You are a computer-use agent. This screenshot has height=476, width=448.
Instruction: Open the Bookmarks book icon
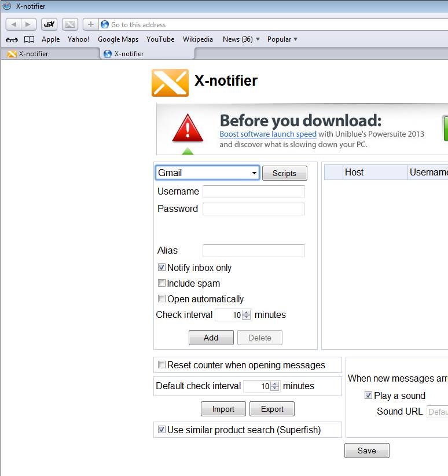pos(29,39)
